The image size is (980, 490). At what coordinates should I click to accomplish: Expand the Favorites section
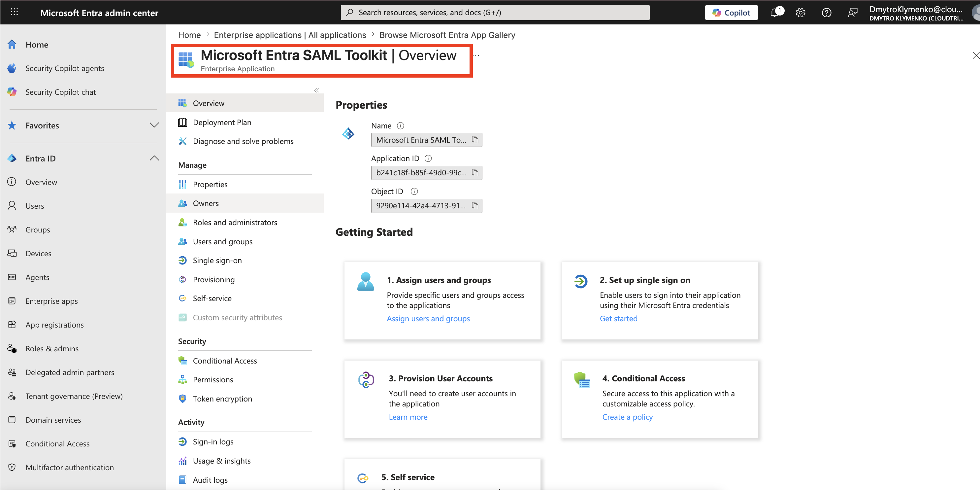point(154,125)
